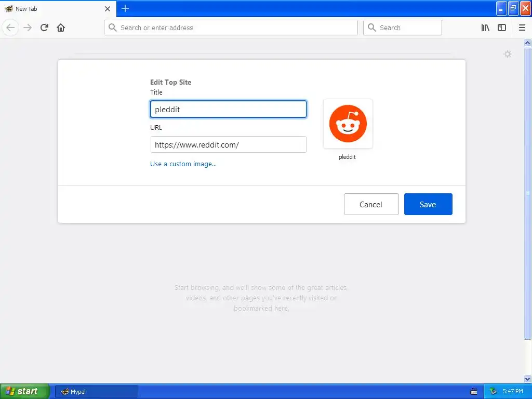Minimize the browser window

pyautogui.click(x=501, y=8)
